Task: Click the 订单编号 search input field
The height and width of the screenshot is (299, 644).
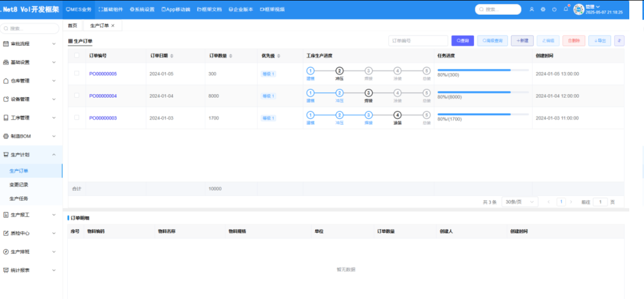Action: click(x=418, y=40)
